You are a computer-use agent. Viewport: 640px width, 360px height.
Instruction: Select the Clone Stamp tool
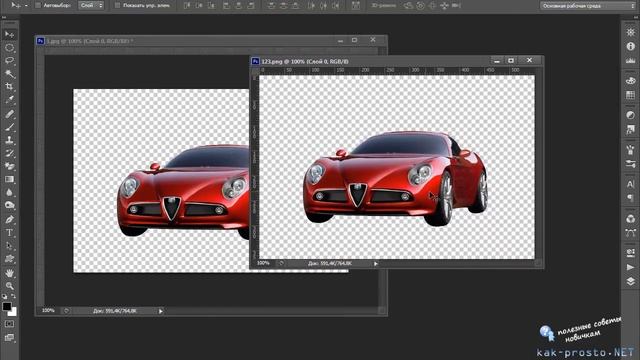click(x=9, y=140)
